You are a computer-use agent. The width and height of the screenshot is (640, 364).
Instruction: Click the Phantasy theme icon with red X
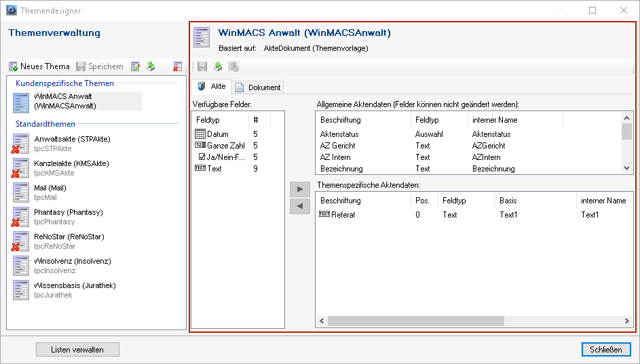tap(20, 217)
